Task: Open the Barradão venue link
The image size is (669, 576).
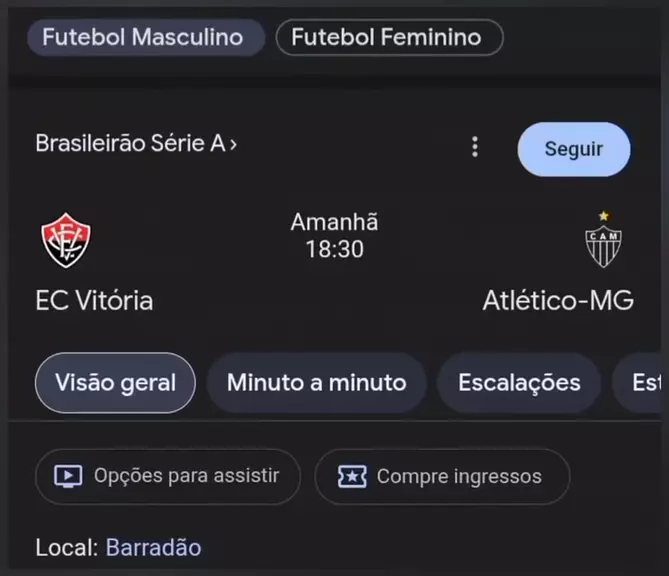Action: pyautogui.click(x=153, y=548)
